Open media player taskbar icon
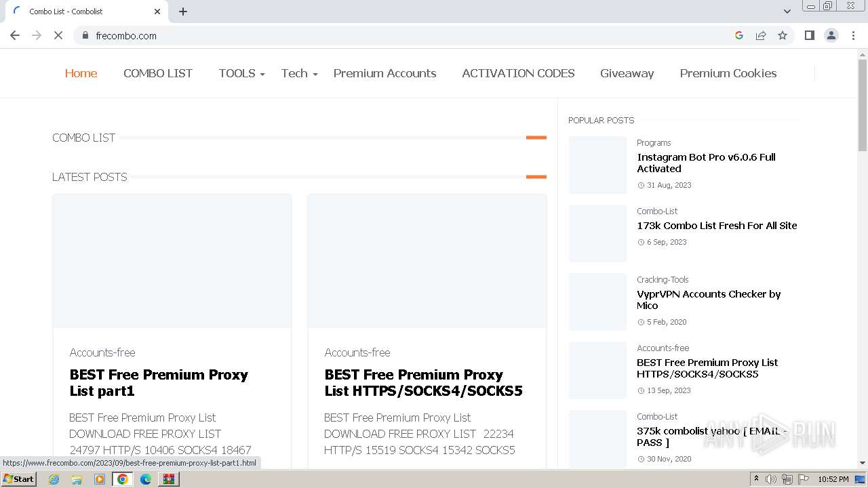 100,479
